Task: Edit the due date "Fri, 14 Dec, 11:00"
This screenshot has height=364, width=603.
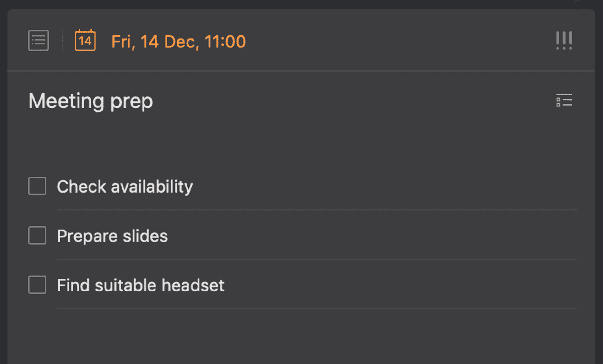Action: [178, 41]
